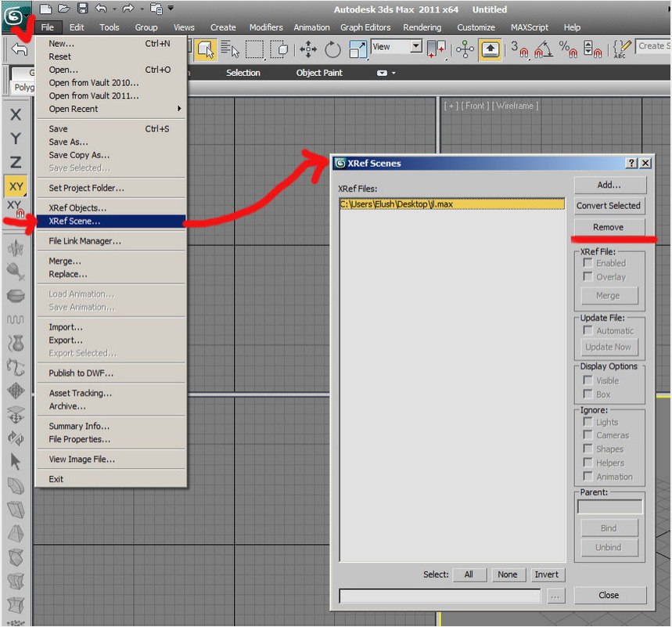
Task: Open the View reference coordinate dropdown
Action: click(x=415, y=46)
